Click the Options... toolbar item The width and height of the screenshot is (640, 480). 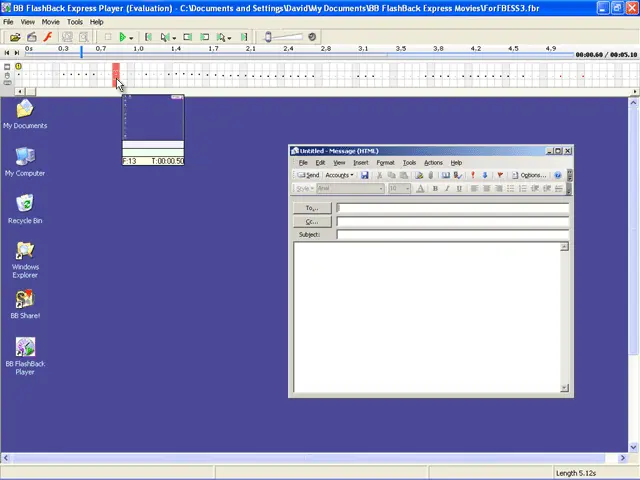click(529, 175)
